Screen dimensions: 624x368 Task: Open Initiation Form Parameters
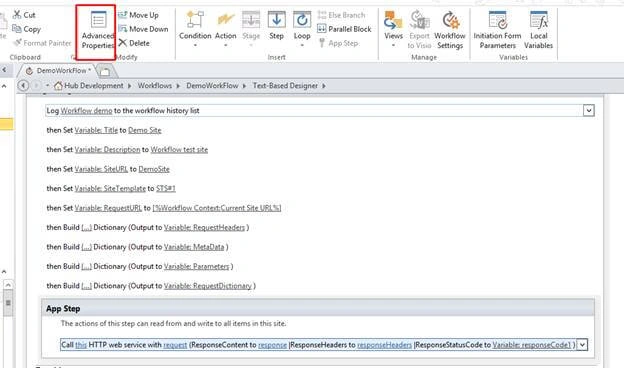(497, 30)
